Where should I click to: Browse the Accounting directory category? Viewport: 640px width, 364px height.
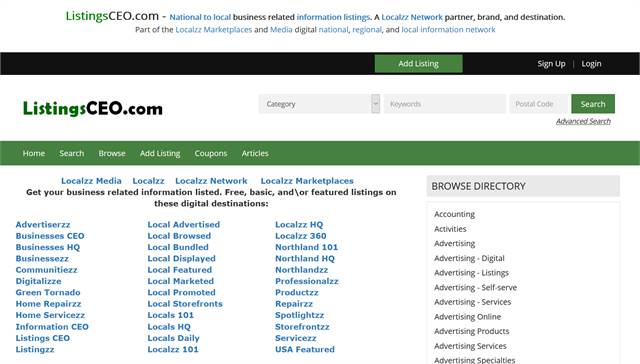(x=454, y=214)
